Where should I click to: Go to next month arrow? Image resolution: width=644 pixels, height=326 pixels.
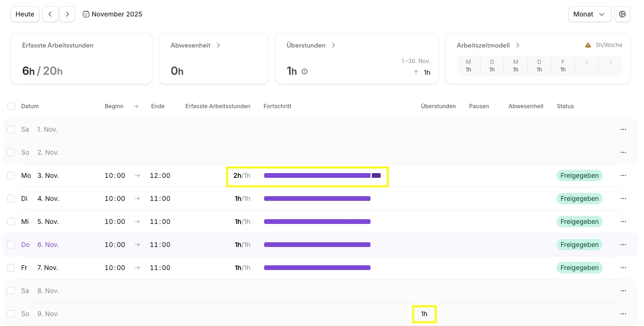tap(67, 14)
